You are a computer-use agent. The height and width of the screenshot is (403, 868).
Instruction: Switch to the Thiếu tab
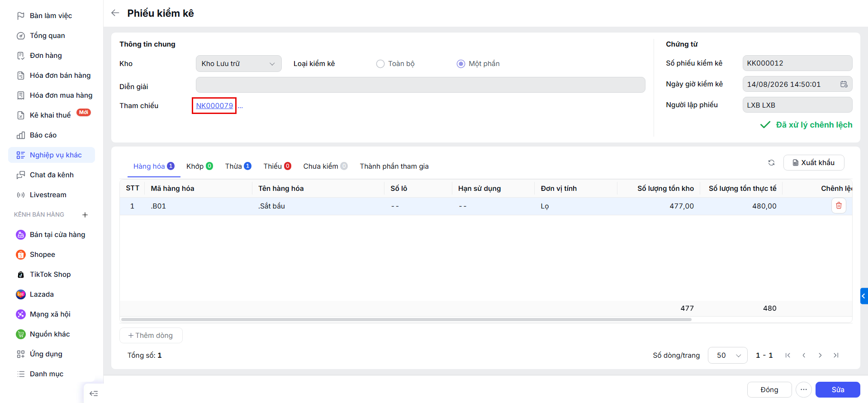coord(277,166)
